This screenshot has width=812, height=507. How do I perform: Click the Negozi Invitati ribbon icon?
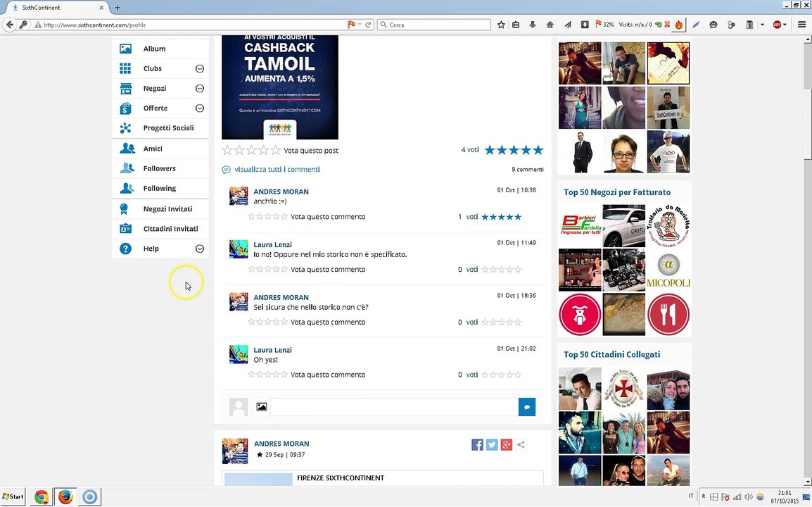click(x=124, y=209)
